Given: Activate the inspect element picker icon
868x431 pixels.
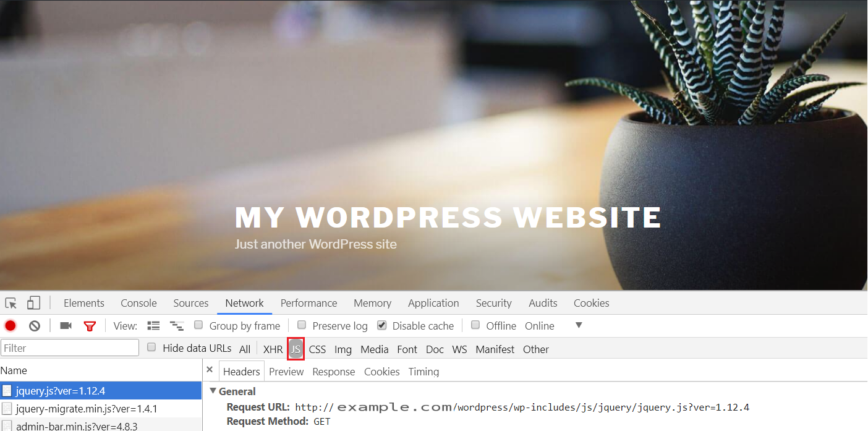Looking at the screenshot, I should coord(11,303).
